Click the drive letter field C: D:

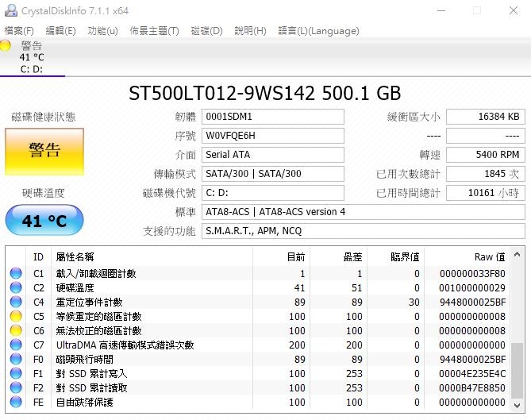(273, 193)
